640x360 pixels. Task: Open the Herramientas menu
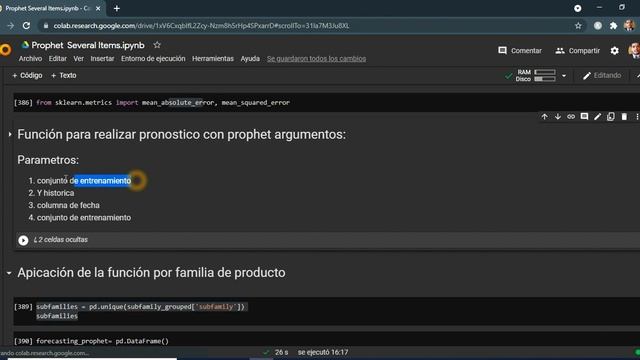213,59
